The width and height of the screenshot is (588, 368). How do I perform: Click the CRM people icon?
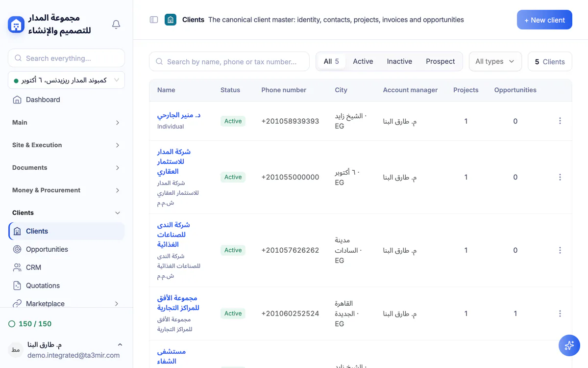tap(17, 267)
